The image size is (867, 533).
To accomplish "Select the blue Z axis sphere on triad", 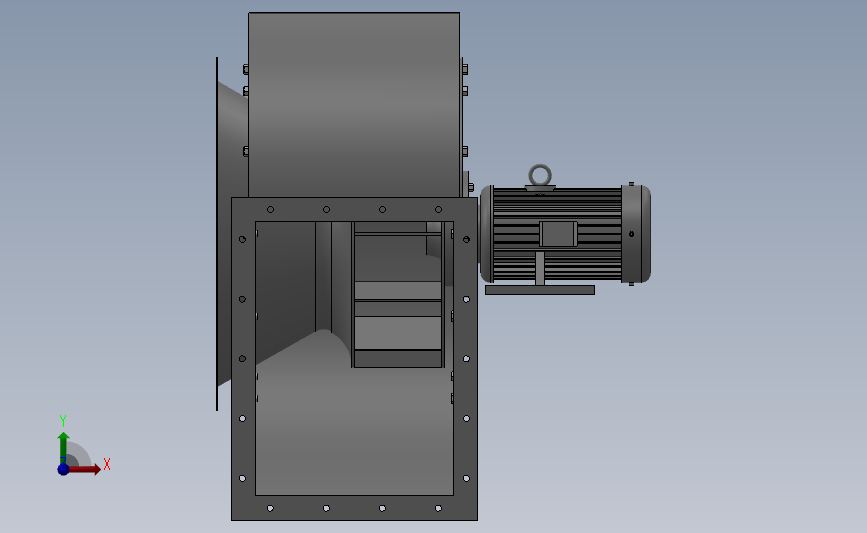I will [63, 469].
